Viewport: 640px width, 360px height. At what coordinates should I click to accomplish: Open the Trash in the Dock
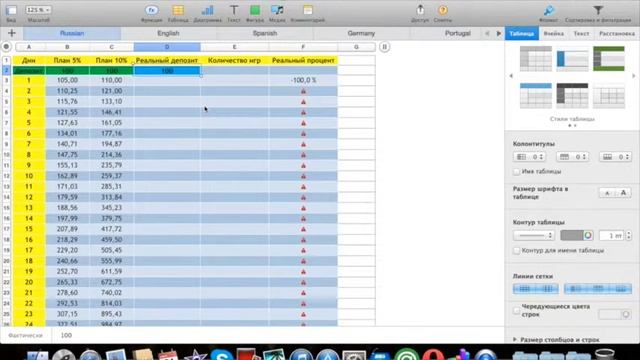tap(605, 355)
